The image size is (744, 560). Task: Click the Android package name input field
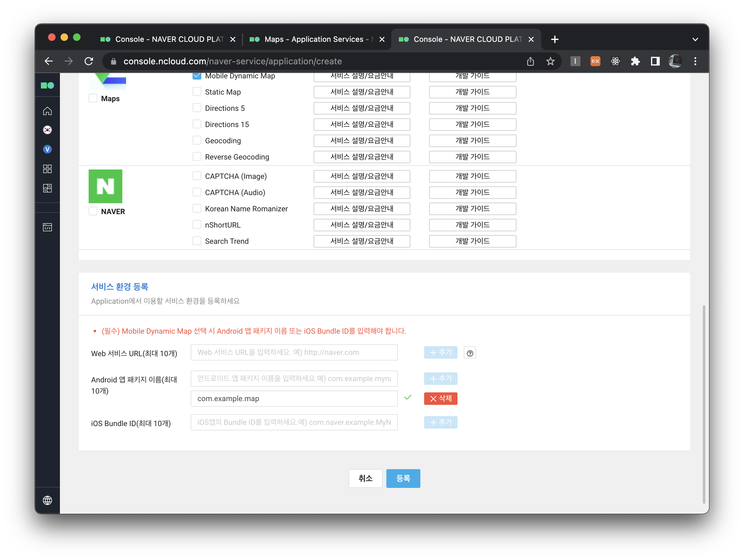coord(294,379)
